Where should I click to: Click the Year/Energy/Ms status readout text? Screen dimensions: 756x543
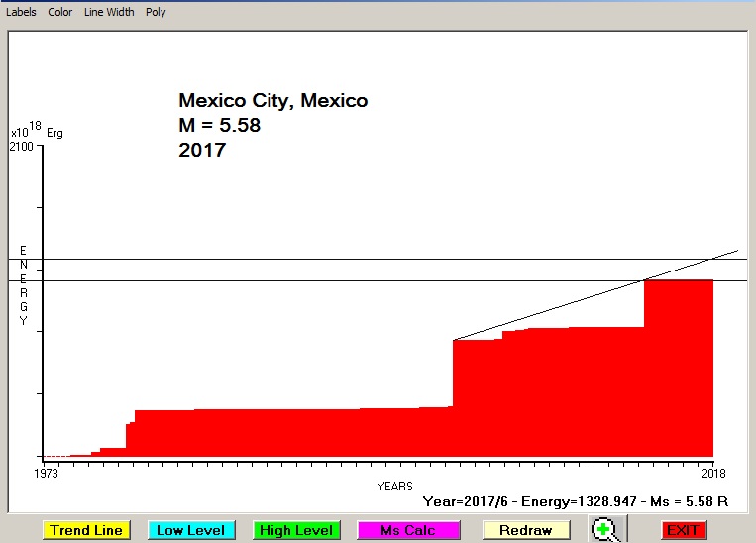click(x=576, y=502)
